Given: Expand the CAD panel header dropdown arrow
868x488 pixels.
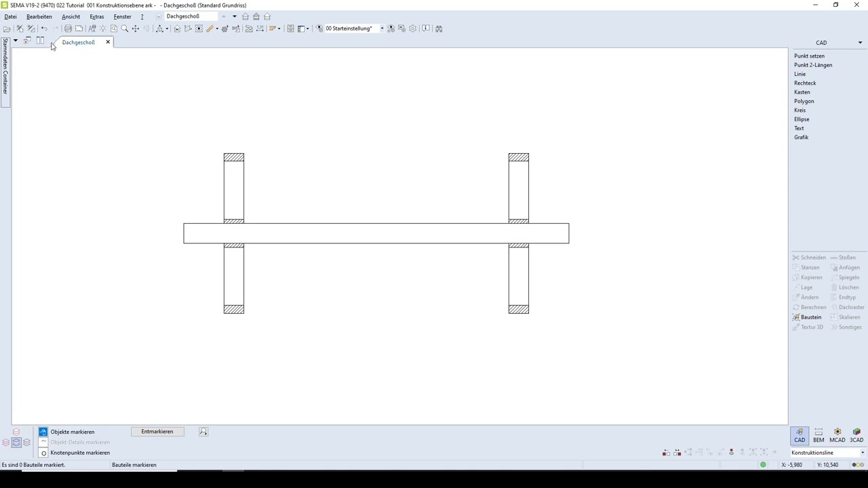Looking at the screenshot, I should pos(860,43).
